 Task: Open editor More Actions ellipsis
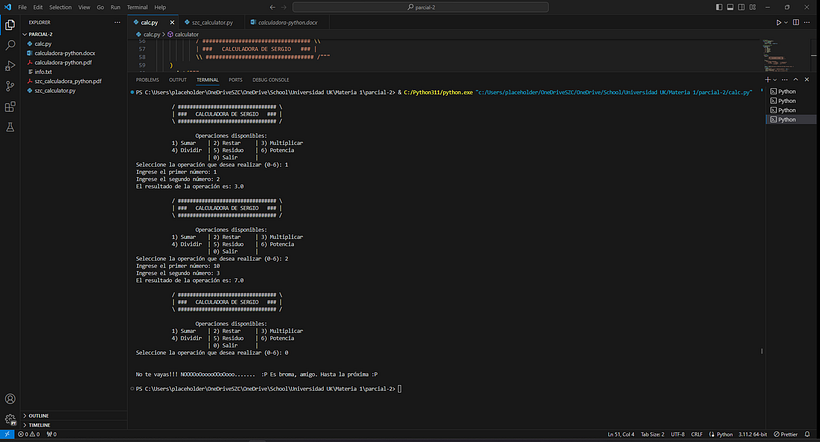807,22
